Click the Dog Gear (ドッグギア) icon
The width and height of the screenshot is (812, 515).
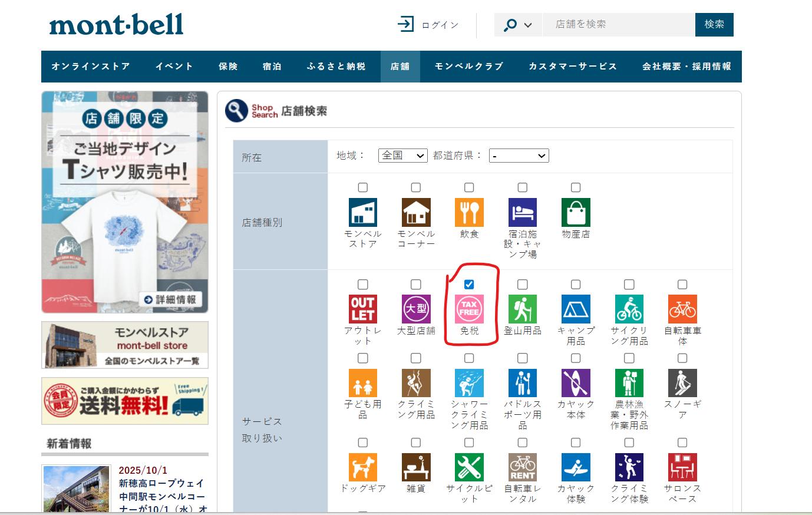pos(362,467)
